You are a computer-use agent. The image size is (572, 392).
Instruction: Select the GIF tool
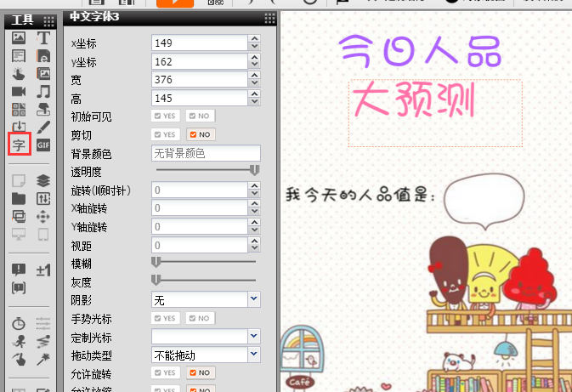[x=43, y=145]
